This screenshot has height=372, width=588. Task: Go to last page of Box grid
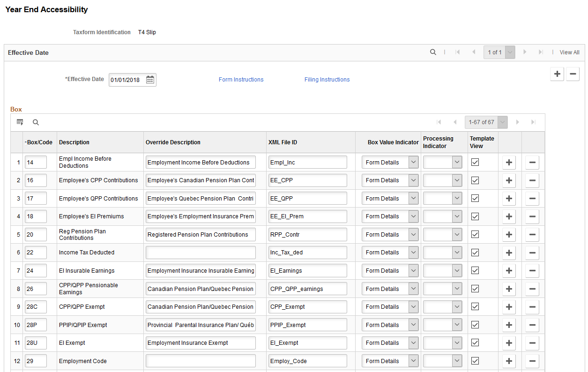pyautogui.click(x=533, y=122)
